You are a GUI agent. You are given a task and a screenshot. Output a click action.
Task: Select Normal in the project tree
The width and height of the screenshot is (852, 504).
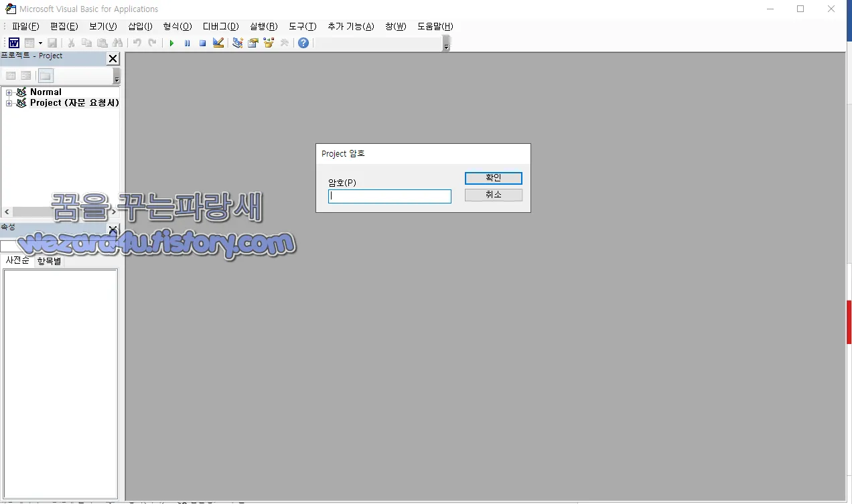pos(46,92)
